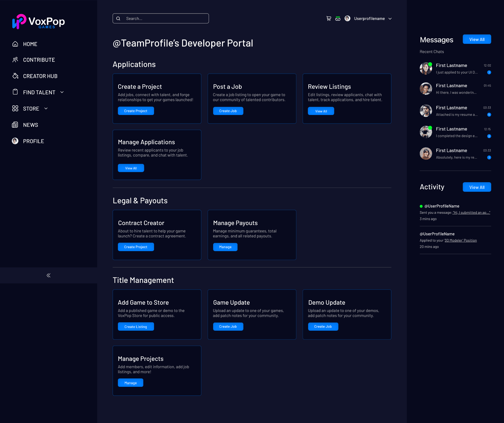Click the 01:45 chat avatar

point(426,89)
